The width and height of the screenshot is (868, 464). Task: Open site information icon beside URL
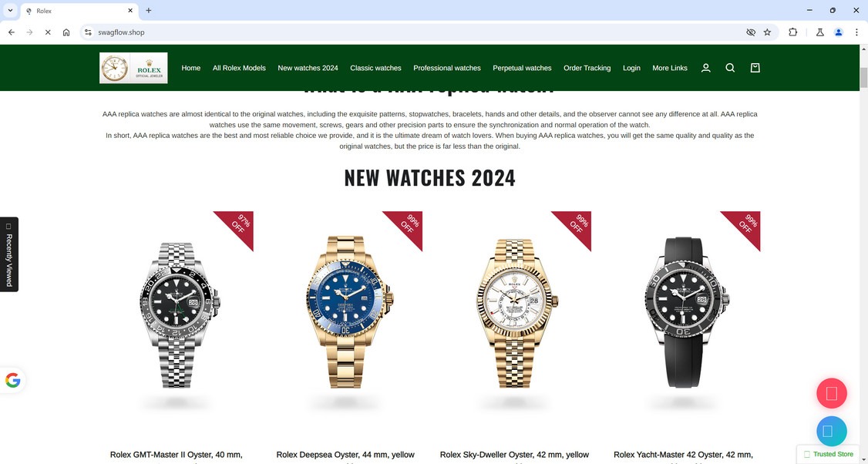pyautogui.click(x=88, y=32)
